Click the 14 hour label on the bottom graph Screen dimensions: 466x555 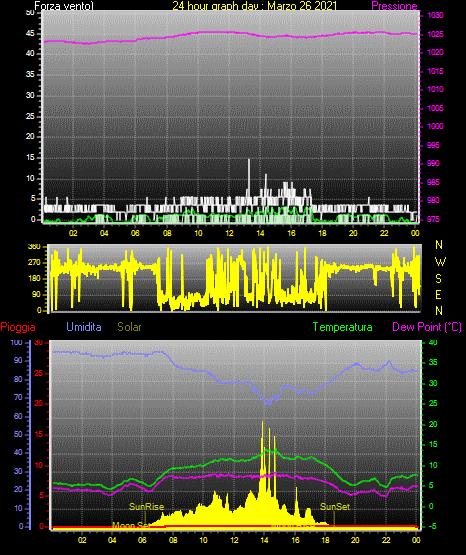pyautogui.click(x=264, y=540)
